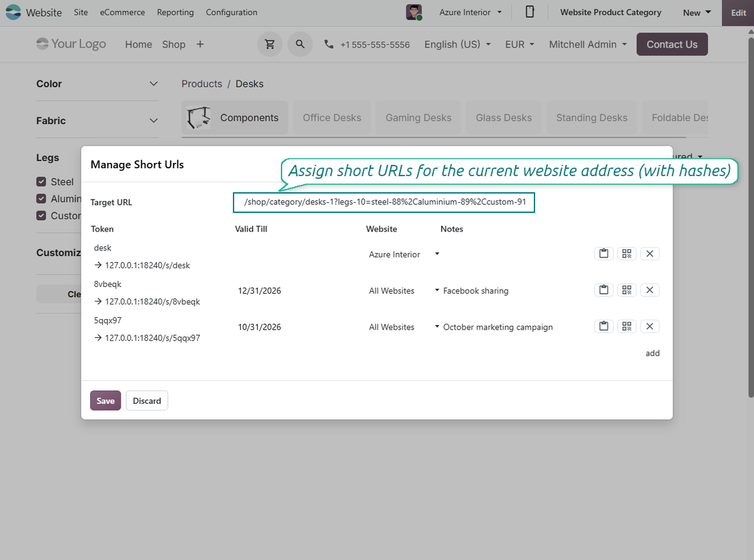
Task: Select the Standing Desks category tab
Action: click(591, 117)
